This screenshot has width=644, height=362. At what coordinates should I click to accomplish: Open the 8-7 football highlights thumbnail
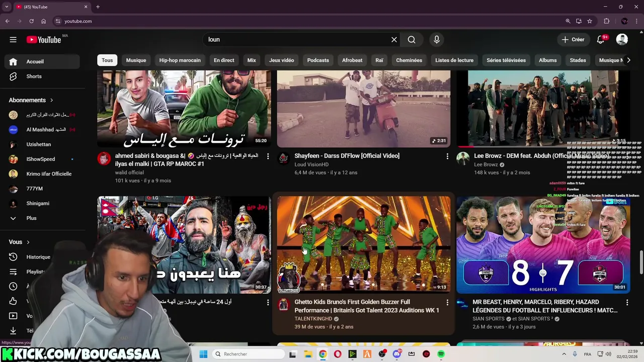click(543, 244)
